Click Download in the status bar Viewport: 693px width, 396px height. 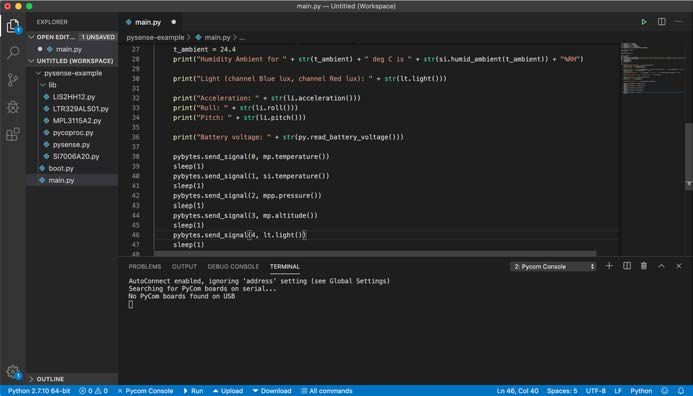click(272, 391)
